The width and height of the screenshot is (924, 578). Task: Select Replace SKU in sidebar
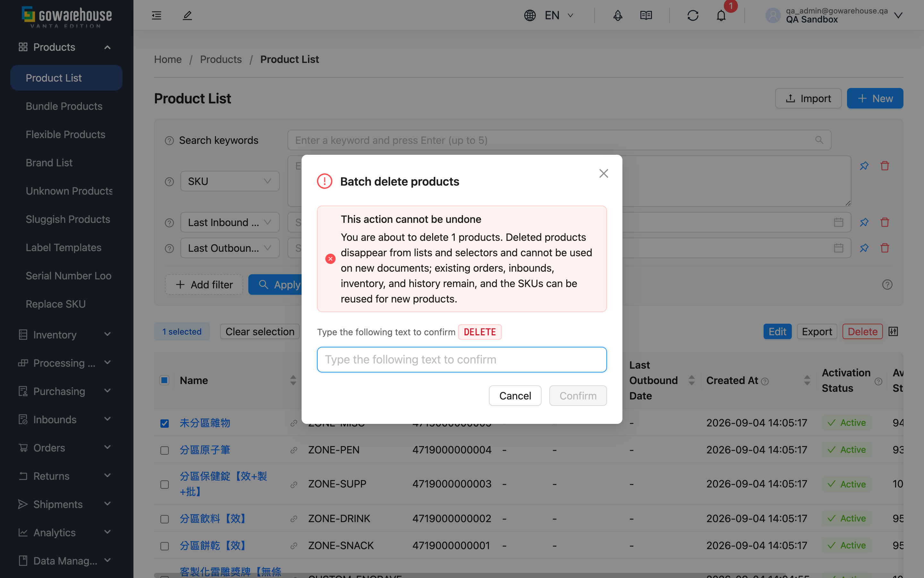click(x=56, y=304)
